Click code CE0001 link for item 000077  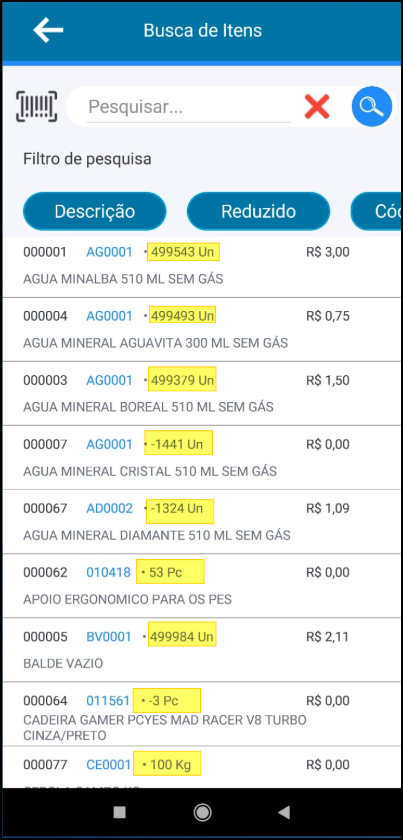[x=108, y=765]
